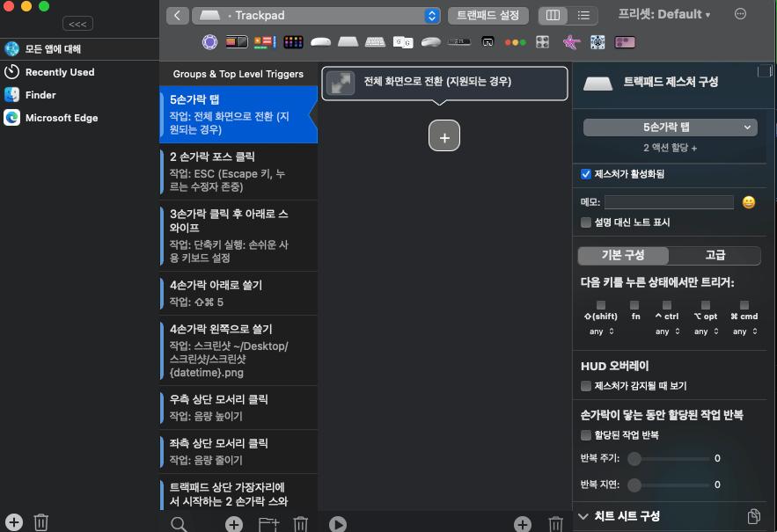This screenshot has height=532, width=777.
Task: Click the Magic Mouse icon in the toolbar
Action: [x=320, y=41]
